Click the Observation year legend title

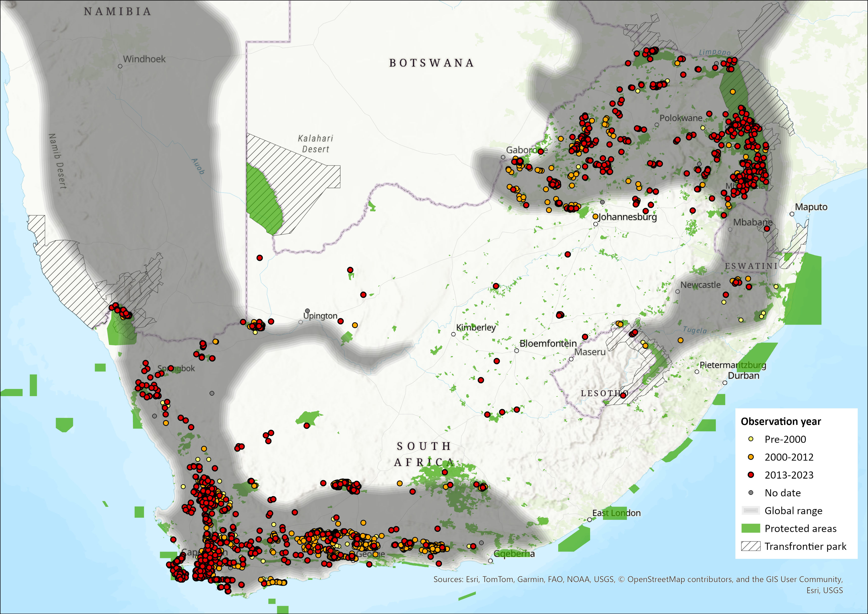coord(781,421)
